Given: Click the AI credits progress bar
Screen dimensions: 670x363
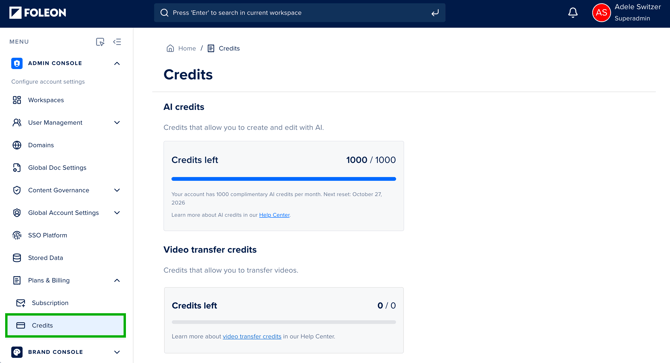Looking at the screenshot, I should click(284, 179).
